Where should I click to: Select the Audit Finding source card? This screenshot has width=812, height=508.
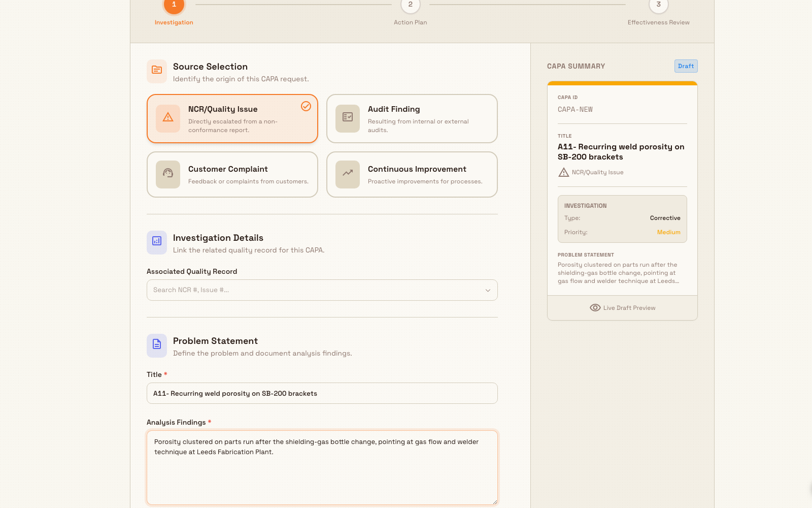point(412,119)
